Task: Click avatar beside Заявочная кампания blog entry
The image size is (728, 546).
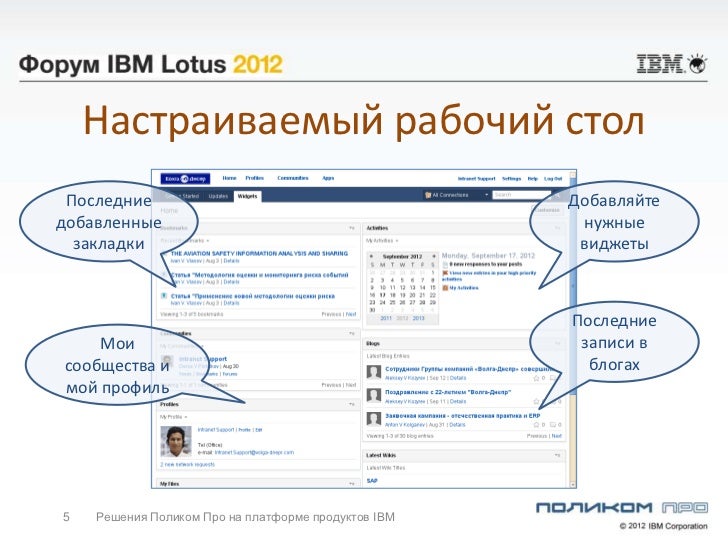Action: point(374,419)
